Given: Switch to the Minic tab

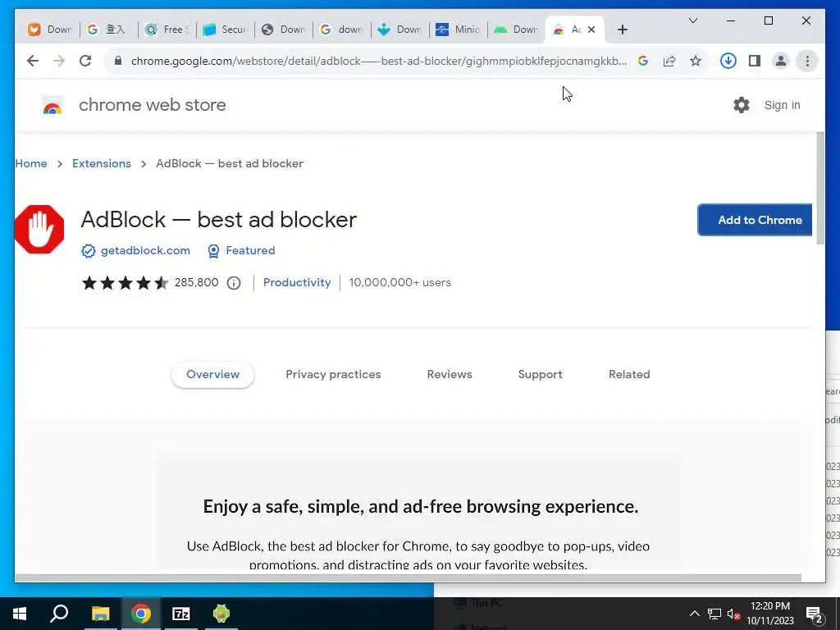Looking at the screenshot, I should pos(459,30).
